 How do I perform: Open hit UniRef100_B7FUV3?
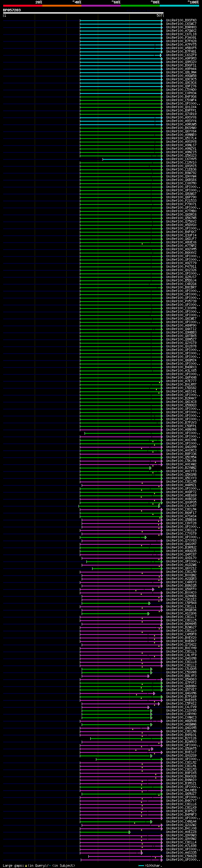coord(181,423)
